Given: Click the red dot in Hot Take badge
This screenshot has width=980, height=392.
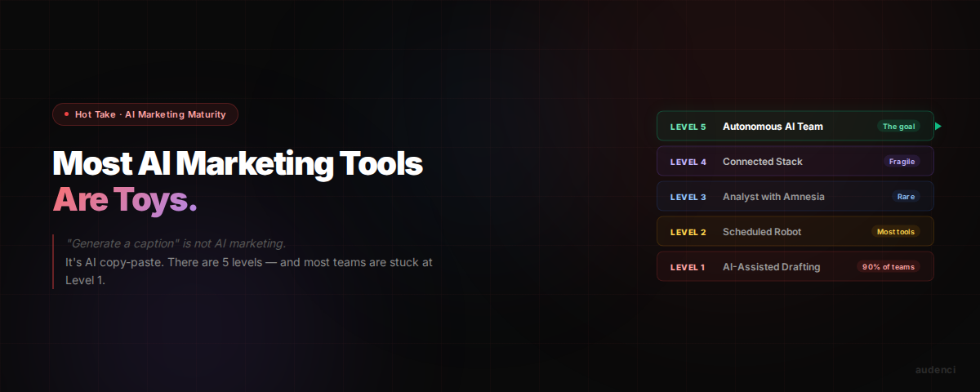Looking at the screenshot, I should tap(66, 114).
